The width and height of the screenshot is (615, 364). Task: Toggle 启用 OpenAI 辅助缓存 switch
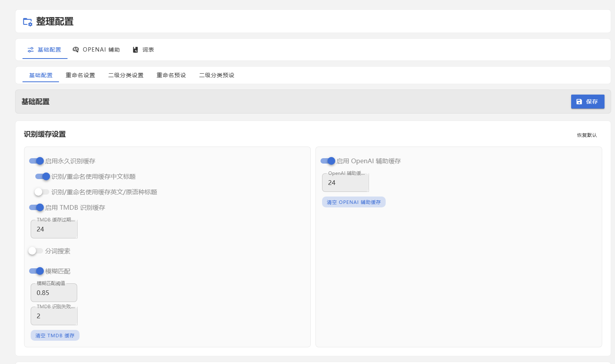328,161
